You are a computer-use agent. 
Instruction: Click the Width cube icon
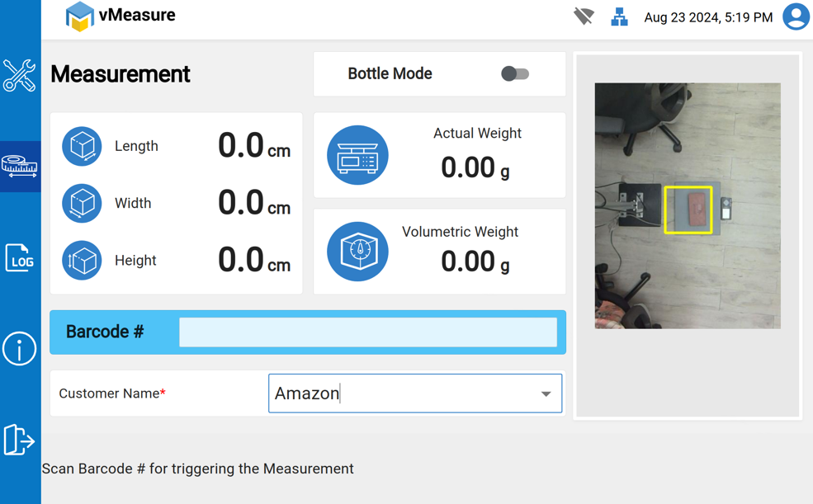coord(82,203)
